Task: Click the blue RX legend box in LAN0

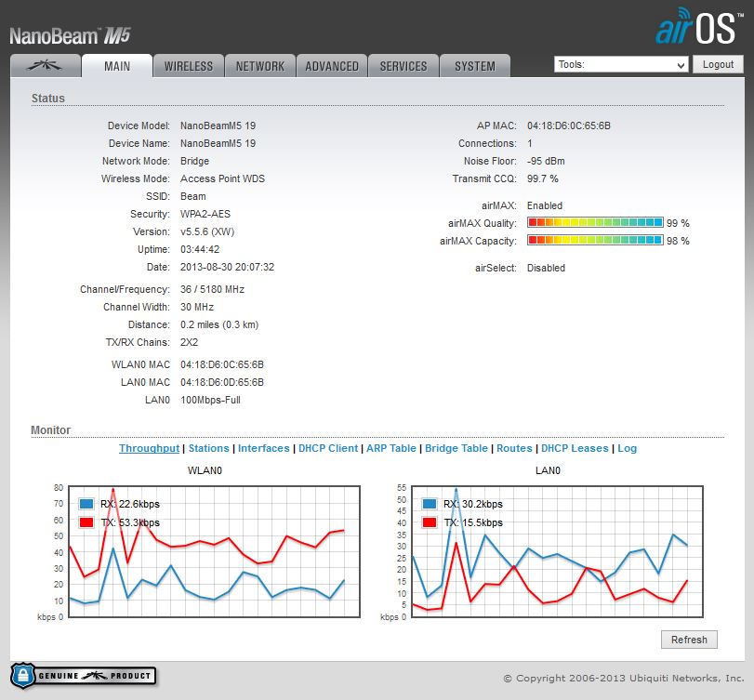Action: coord(430,504)
